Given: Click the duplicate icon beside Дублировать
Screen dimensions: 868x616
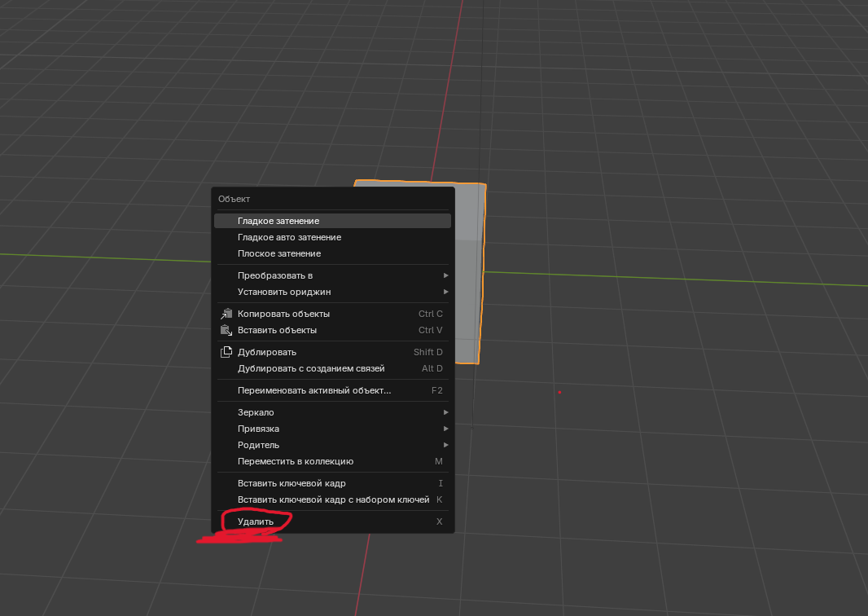Looking at the screenshot, I should [226, 352].
